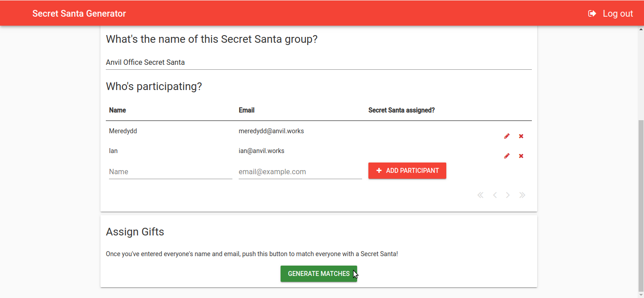This screenshot has height=298, width=644.
Task: Edit the Ian participant row
Action: coord(507,156)
